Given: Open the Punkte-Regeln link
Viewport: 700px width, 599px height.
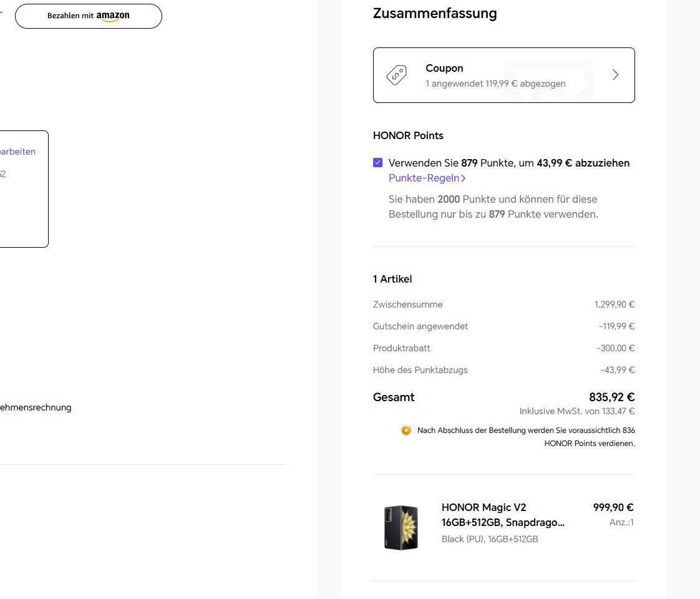Looking at the screenshot, I should tap(425, 178).
